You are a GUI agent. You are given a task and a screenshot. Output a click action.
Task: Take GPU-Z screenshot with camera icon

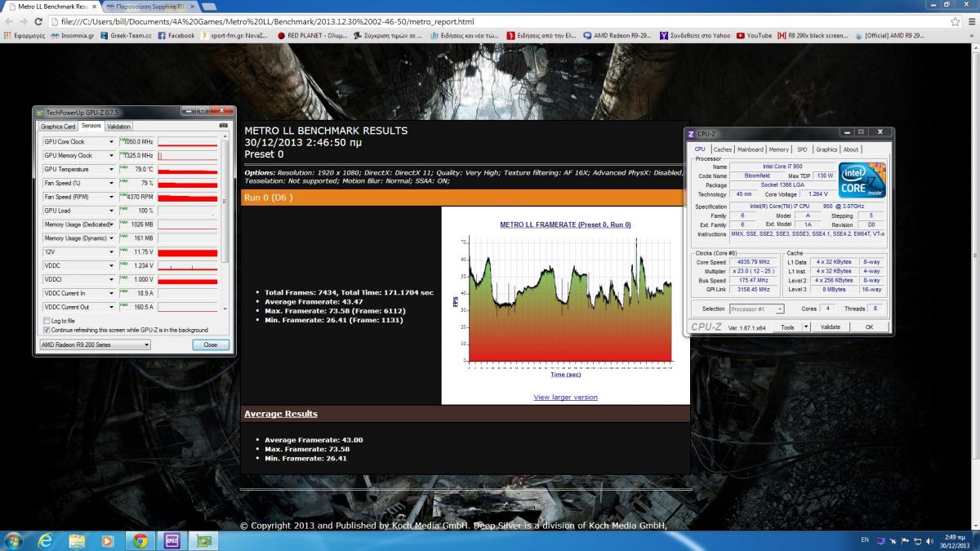223,127
